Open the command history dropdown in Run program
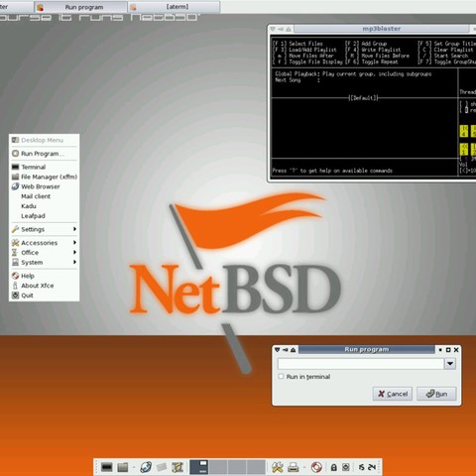Screen dimensions: 476x476 coord(450,364)
